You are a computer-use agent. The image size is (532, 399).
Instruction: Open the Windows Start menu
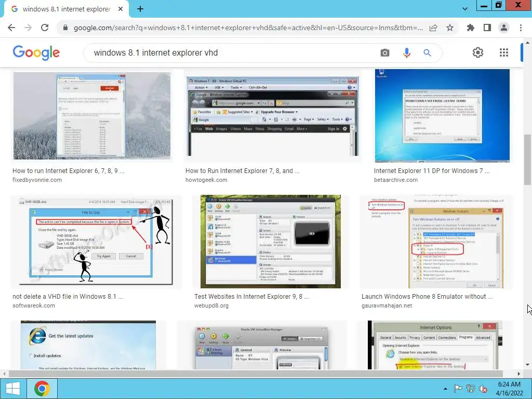tap(13, 389)
